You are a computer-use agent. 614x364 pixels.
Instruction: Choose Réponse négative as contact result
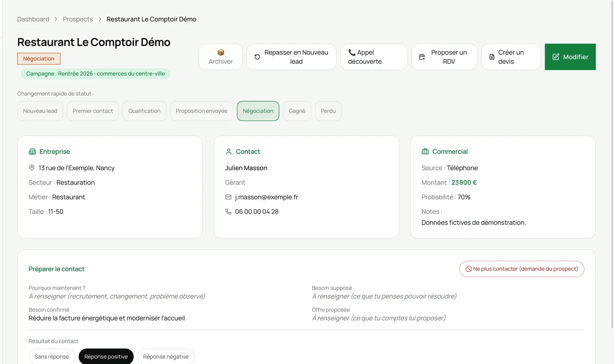(x=166, y=357)
